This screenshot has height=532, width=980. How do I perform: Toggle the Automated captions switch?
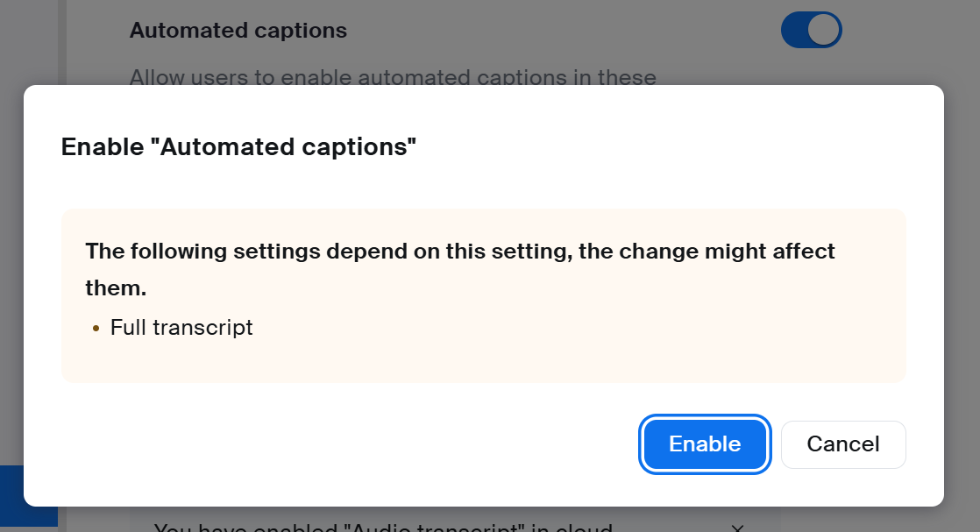(x=811, y=31)
